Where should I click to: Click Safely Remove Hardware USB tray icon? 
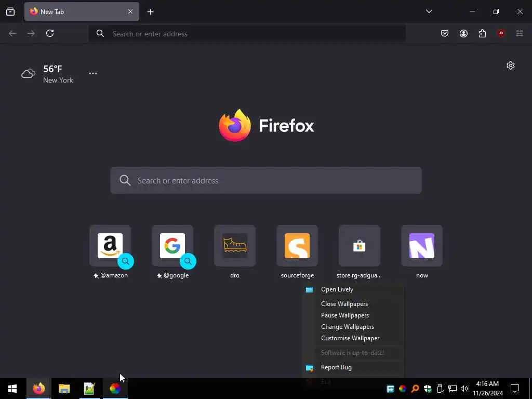(440, 389)
